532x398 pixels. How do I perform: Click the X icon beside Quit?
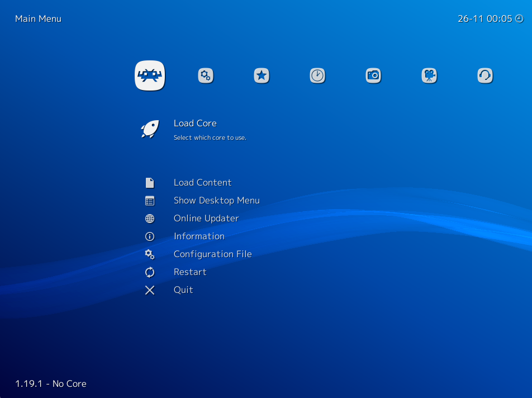(150, 290)
